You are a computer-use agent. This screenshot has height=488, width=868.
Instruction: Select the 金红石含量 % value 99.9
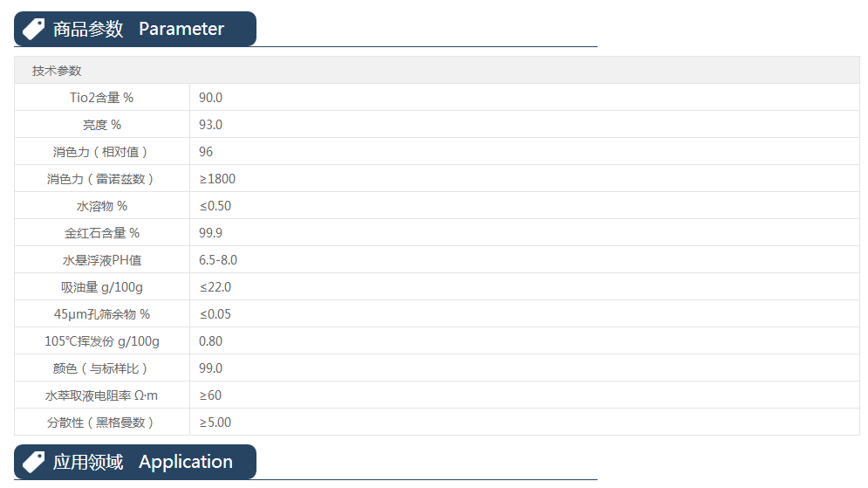pos(211,233)
